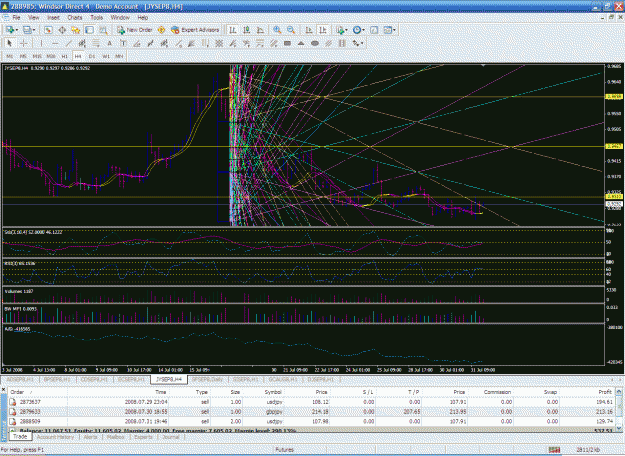Open the Insert menu
This screenshot has height=456, width=625.
53,18
